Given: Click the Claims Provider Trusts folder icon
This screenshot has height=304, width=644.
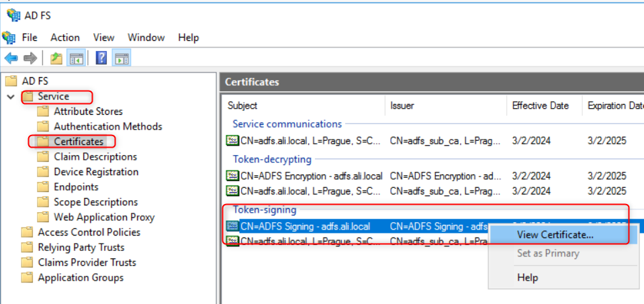Looking at the screenshot, I should tap(27, 262).
